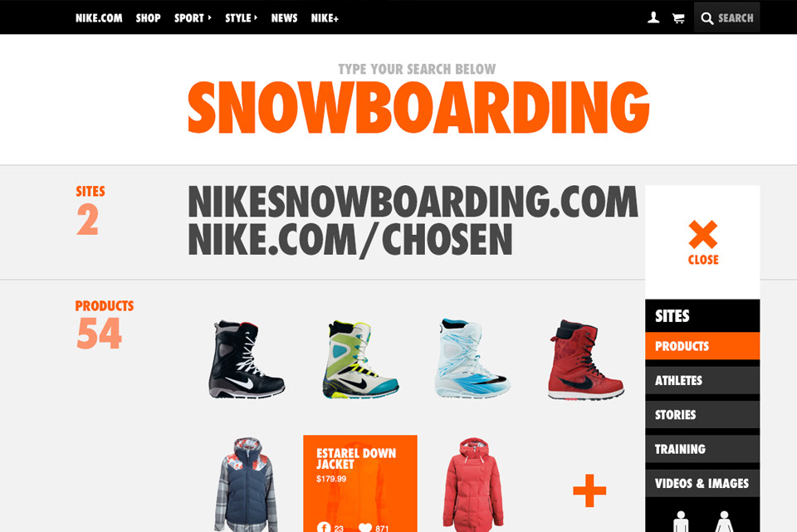Click the Snowboarding search input text
The width and height of the screenshot is (797, 532).
pos(418,107)
